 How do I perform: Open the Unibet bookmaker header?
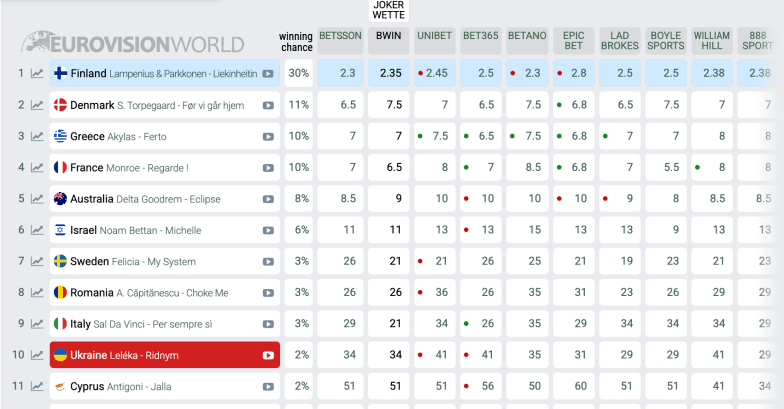[x=434, y=36]
